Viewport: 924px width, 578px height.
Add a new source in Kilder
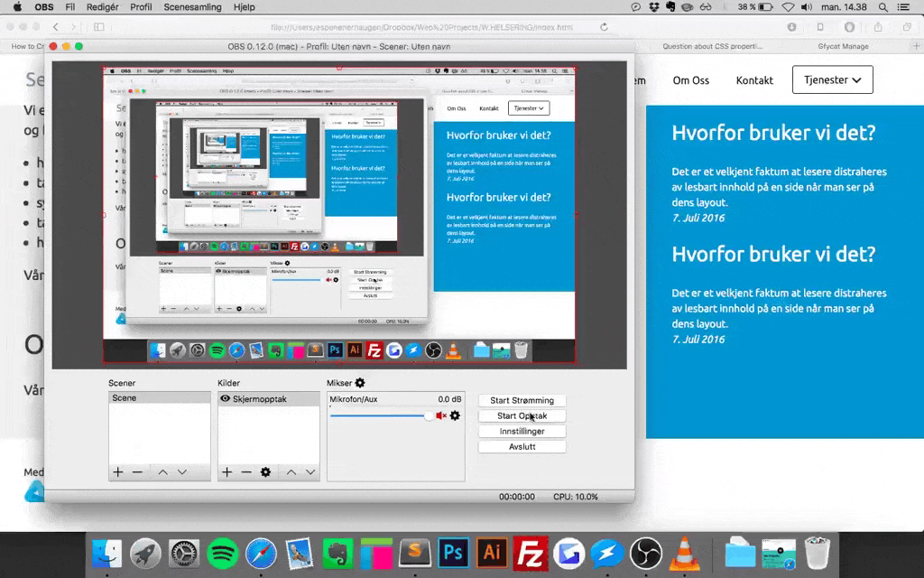coord(227,472)
